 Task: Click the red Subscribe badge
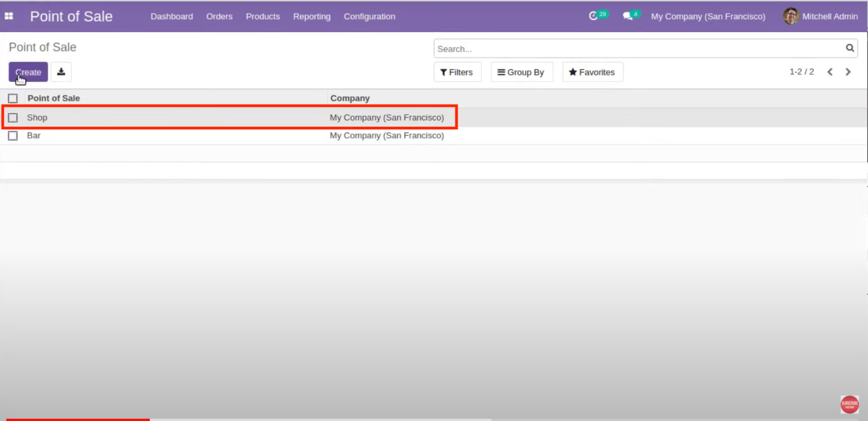tap(850, 405)
